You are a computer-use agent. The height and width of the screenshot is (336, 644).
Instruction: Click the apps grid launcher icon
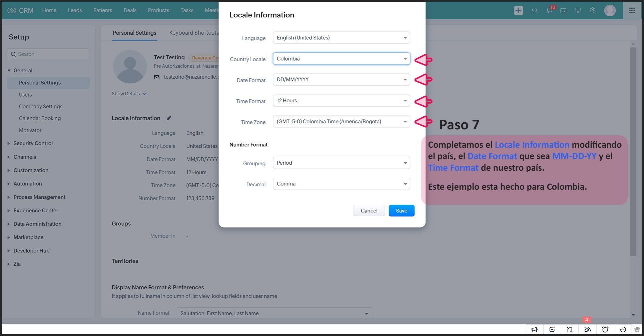pos(632,11)
